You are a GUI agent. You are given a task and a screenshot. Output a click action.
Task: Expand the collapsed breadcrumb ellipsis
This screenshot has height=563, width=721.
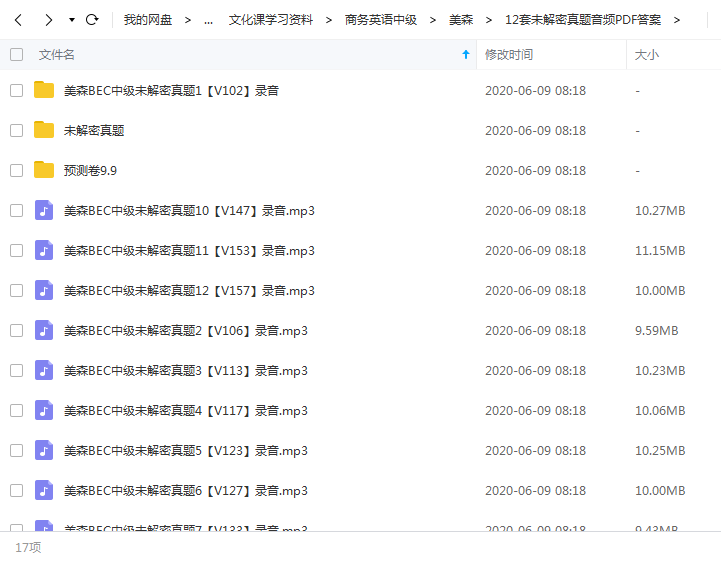click(208, 21)
